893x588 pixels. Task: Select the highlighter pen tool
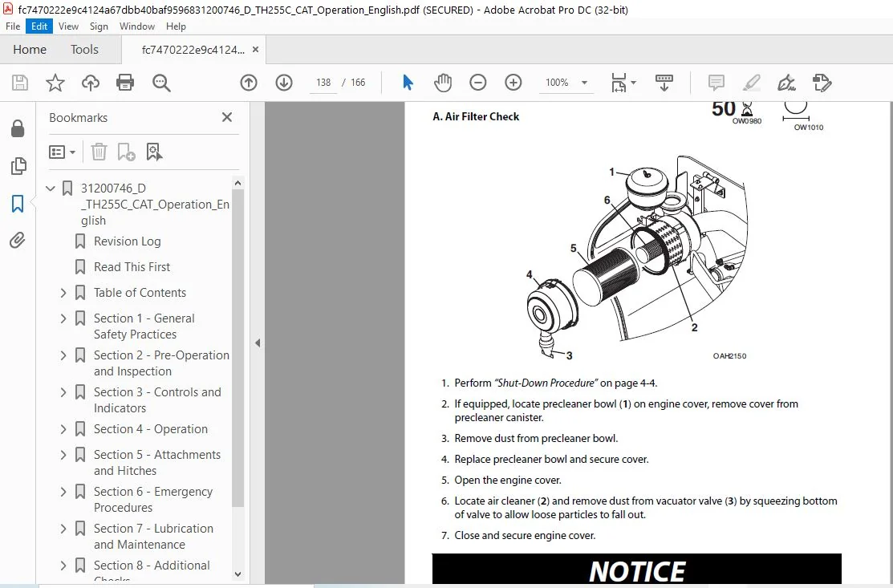(x=752, y=83)
